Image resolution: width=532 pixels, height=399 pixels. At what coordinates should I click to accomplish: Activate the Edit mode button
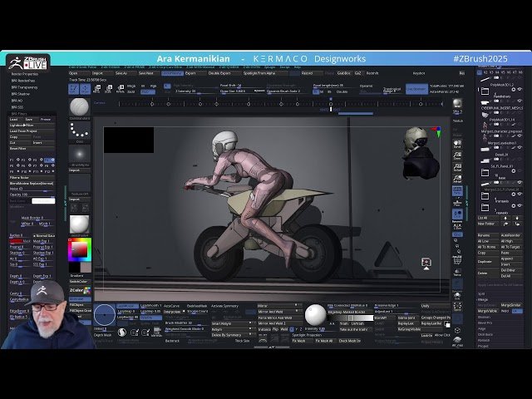(73, 89)
